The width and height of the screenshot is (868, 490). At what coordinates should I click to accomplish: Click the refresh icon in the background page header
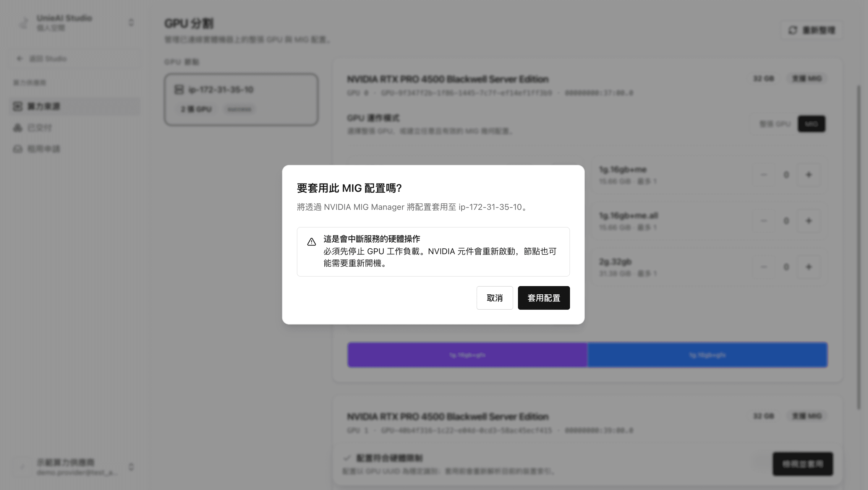pos(793,30)
